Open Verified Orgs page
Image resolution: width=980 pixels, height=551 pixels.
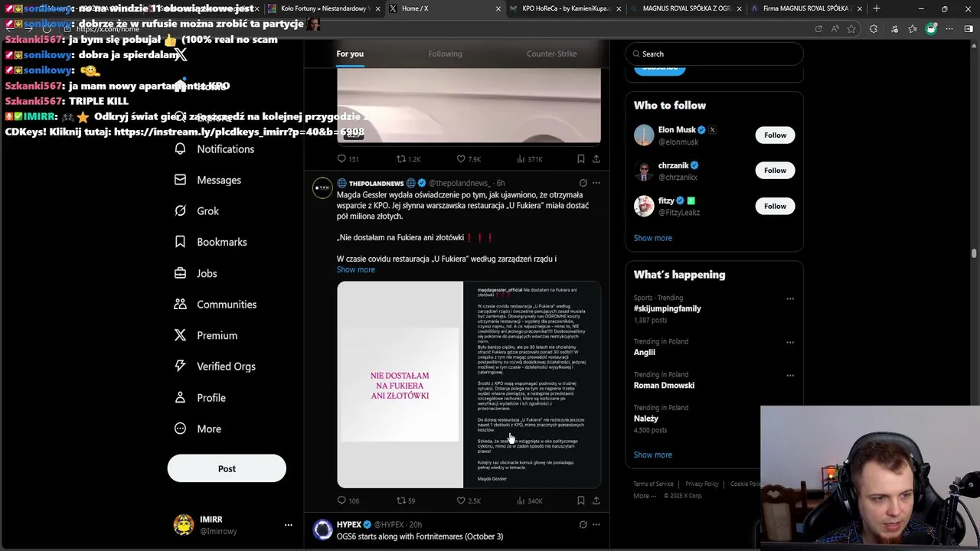pos(215,367)
